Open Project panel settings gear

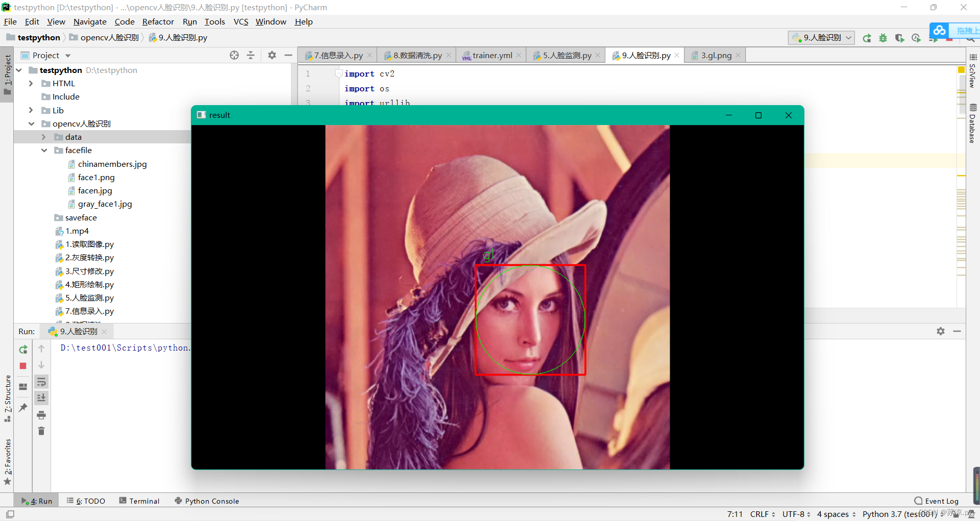(x=272, y=55)
